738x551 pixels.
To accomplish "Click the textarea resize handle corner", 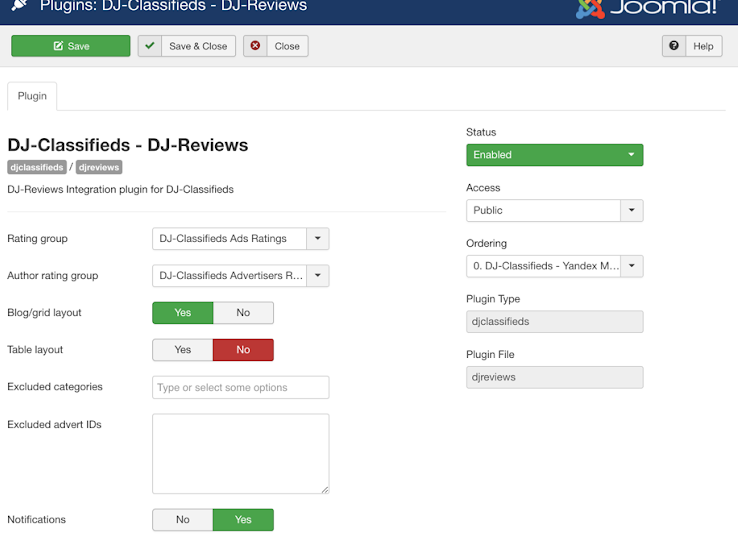I will coord(325,489).
